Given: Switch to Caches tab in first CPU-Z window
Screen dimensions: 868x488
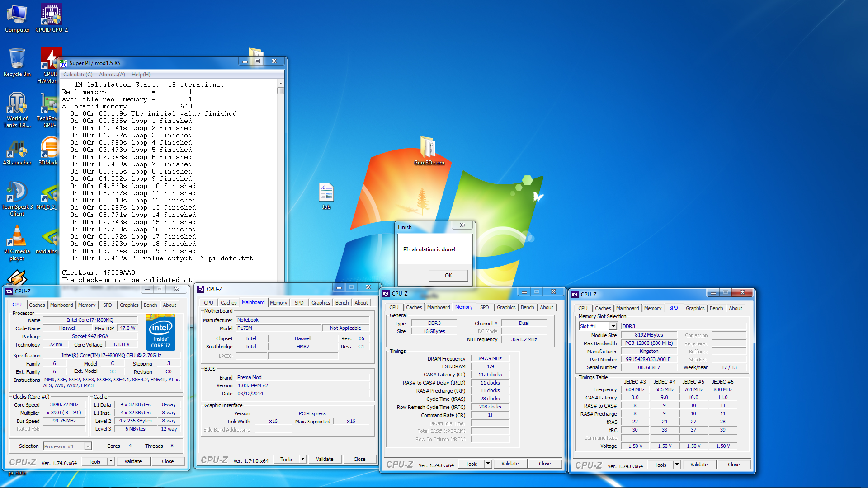Looking at the screenshot, I should 37,305.
